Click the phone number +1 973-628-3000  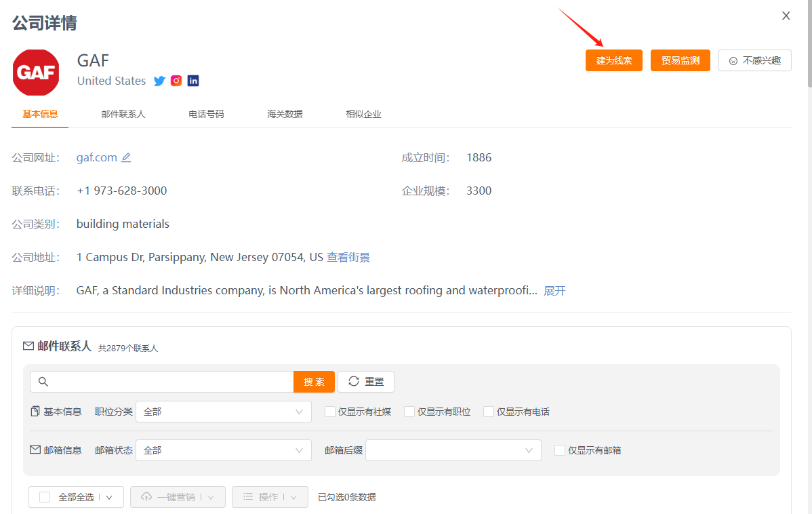pyautogui.click(x=122, y=191)
